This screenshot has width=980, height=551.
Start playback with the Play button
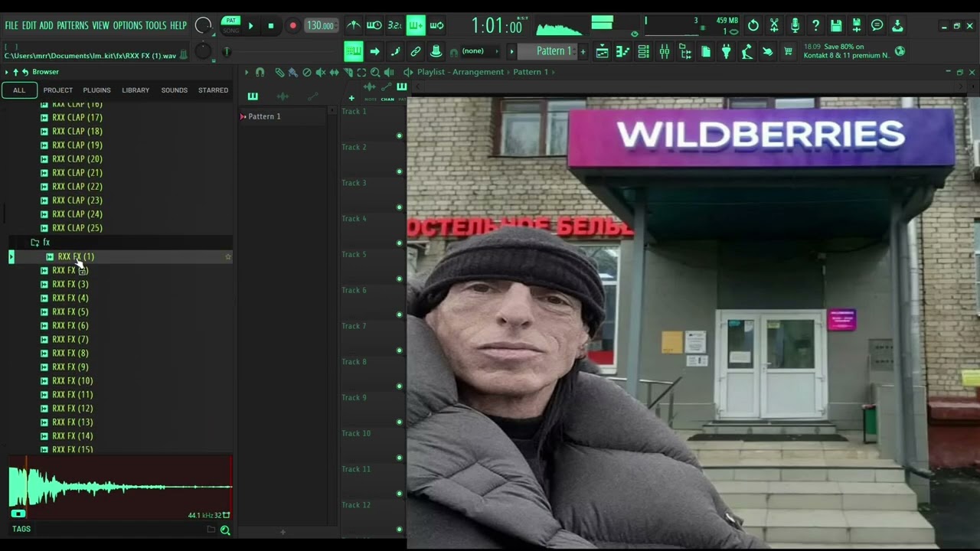point(250,25)
